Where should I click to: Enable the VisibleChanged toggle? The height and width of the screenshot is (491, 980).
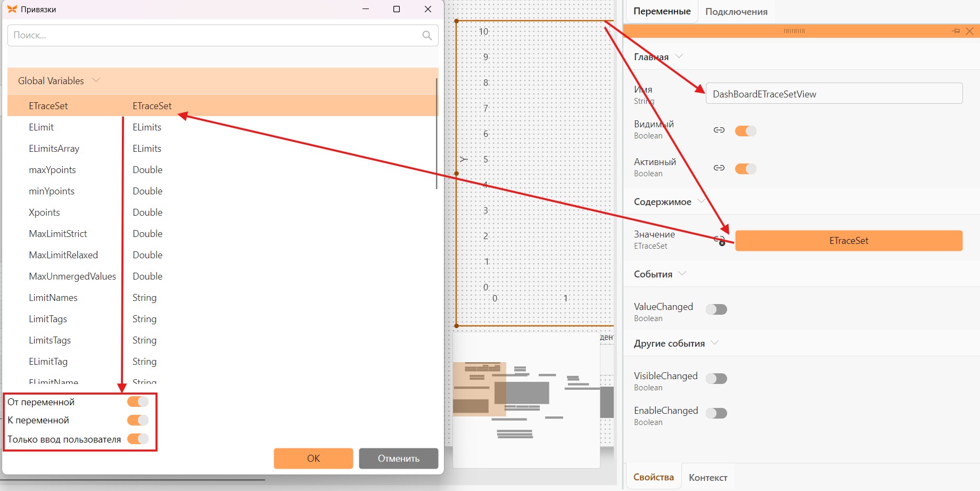[x=716, y=379]
